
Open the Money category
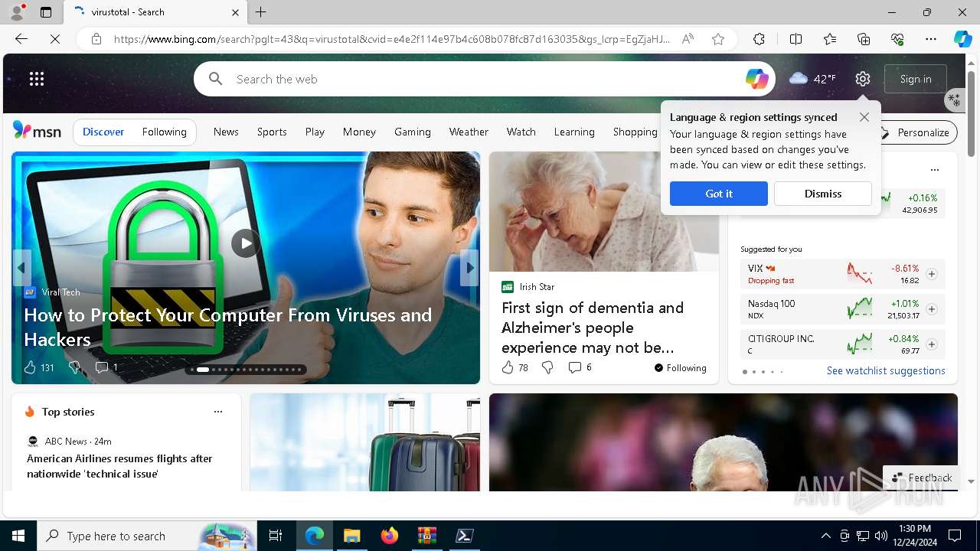click(x=359, y=132)
